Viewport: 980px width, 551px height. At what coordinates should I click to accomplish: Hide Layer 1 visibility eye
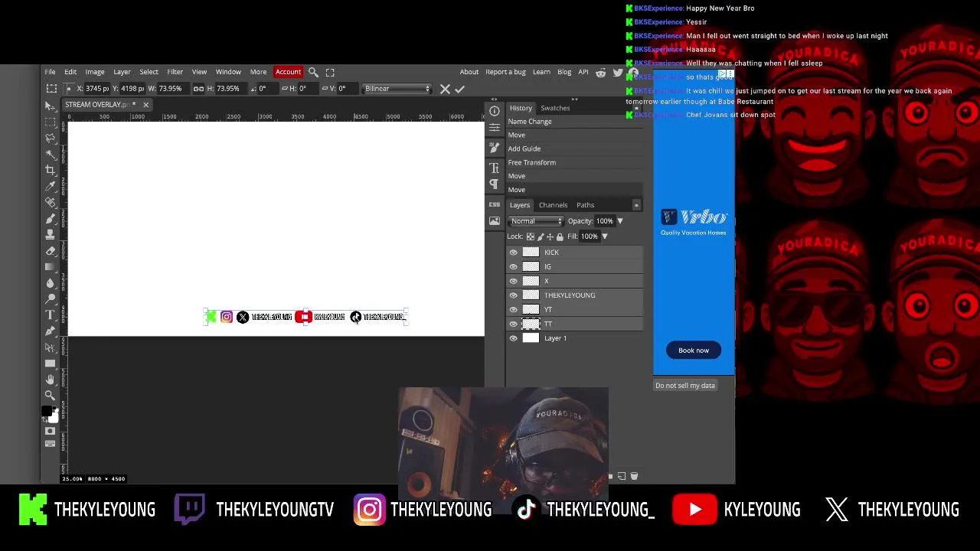[514, 338]
